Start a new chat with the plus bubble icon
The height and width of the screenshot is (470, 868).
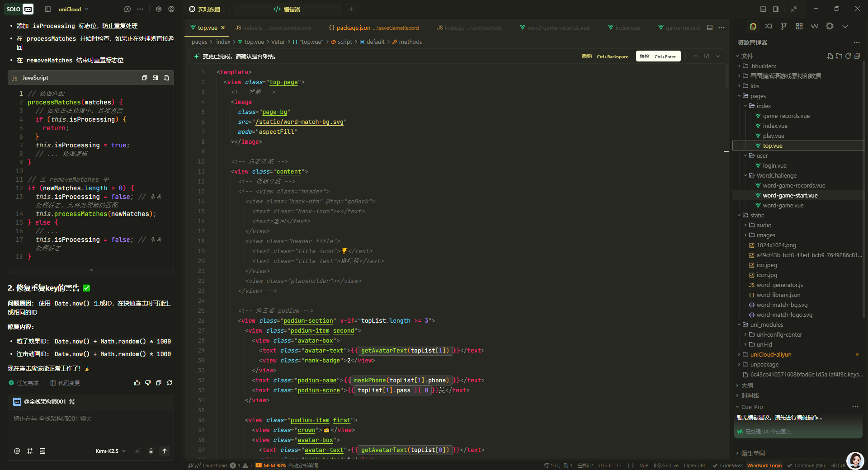point(127,9)
